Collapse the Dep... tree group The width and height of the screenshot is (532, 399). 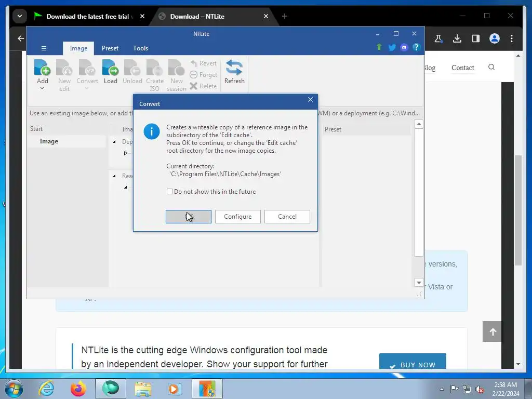pos(114,142)
